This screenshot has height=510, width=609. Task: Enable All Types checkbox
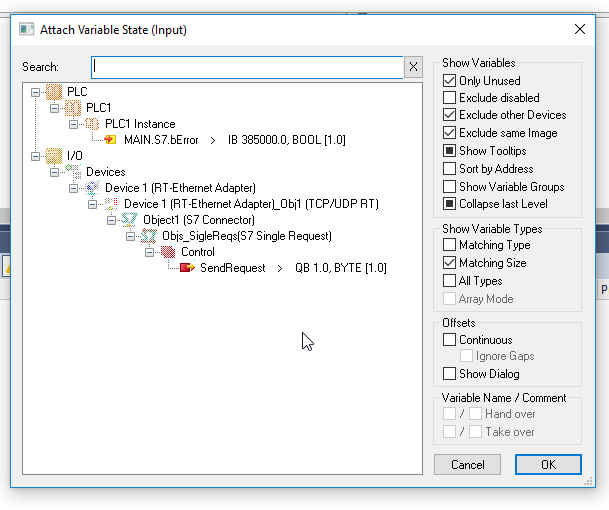[x=449, y=280]
